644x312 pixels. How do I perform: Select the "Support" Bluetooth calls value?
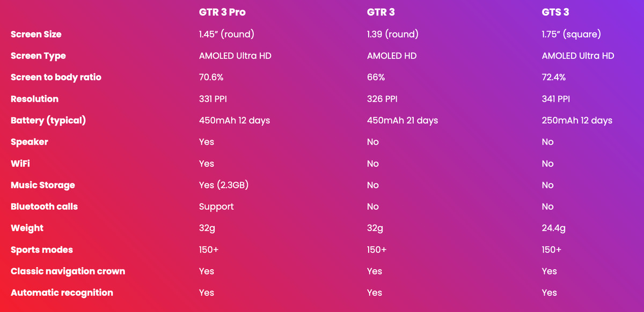[x=216, y=206]
